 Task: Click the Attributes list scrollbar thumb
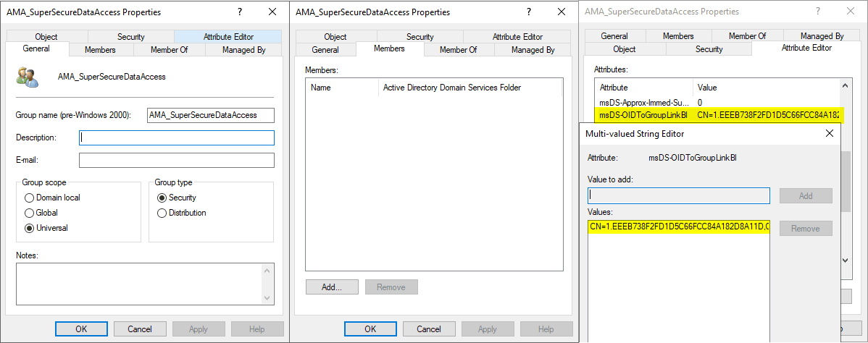846,182
